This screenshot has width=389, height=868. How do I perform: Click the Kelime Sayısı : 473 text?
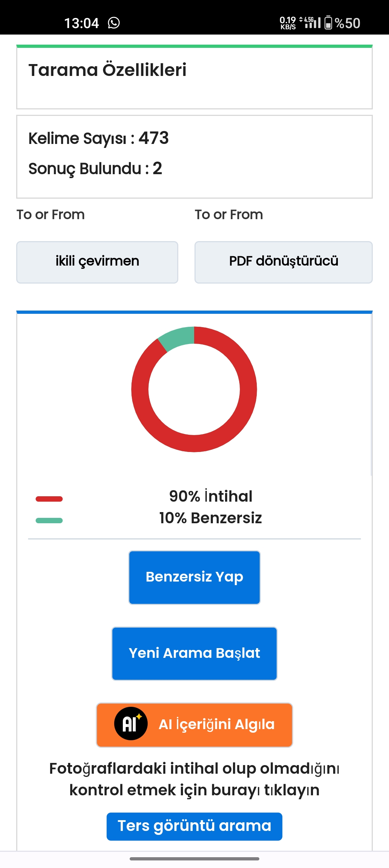click(x=98, y=139)
